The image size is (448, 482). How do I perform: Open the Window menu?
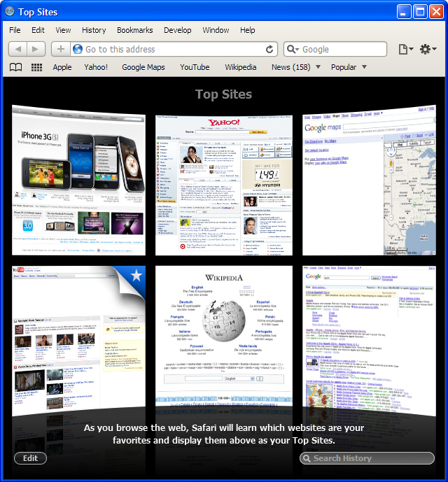click(x=216, y=30)
